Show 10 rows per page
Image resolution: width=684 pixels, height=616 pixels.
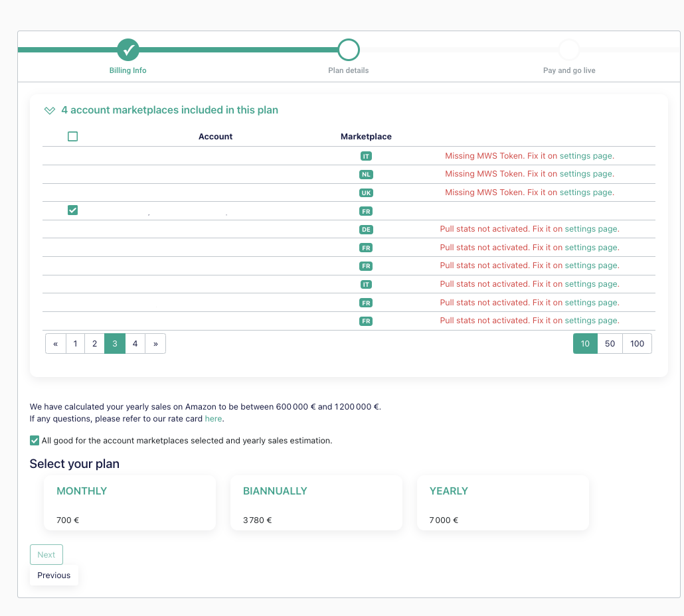585,344
